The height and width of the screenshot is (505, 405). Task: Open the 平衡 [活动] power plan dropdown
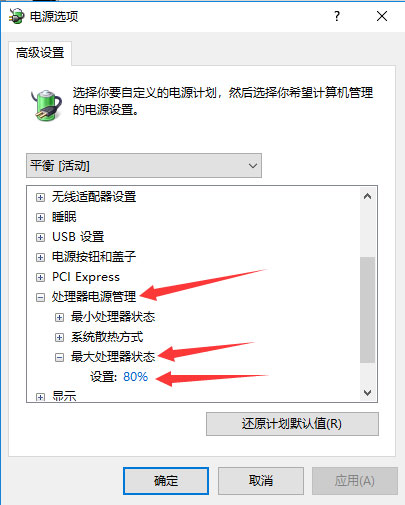(x=144, y=165)
